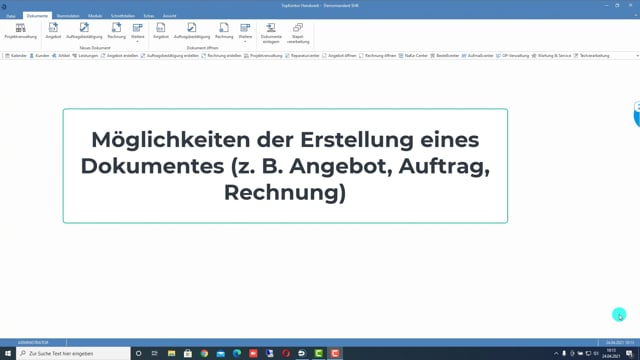Collapse the ribbon with the chevron
The height and width of the screenshot is (360, 640).
[x=636, y=16]
